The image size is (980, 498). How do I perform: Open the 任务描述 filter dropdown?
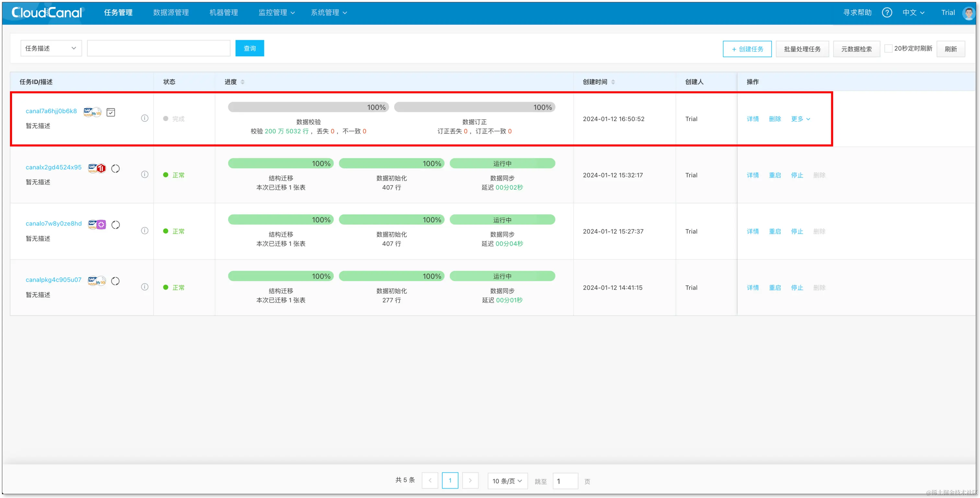tap(51, 48)
